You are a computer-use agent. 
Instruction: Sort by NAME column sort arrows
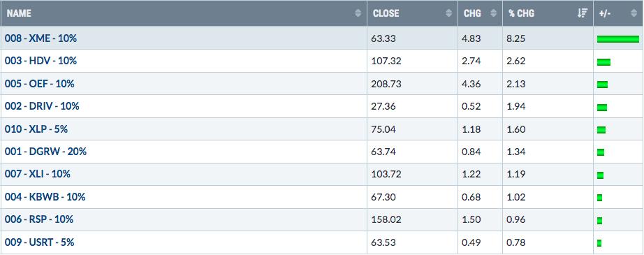click(358, 13)
